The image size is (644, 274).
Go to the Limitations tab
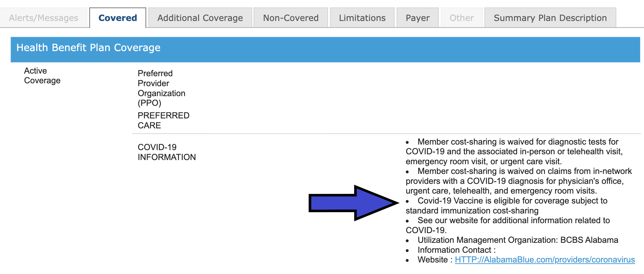[x=362, y=18]
